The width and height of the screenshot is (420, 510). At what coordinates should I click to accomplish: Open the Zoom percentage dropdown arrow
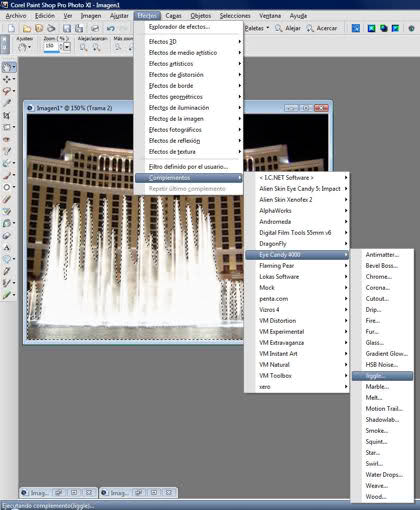[67, 47]
